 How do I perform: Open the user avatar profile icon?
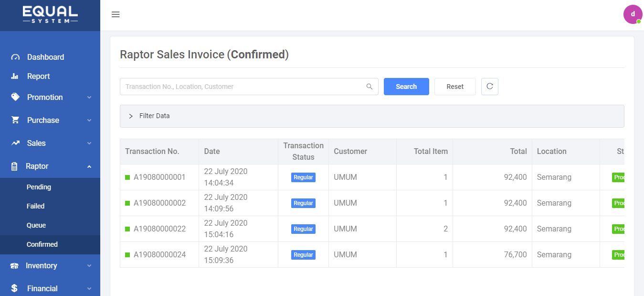(x=633, y=14)
